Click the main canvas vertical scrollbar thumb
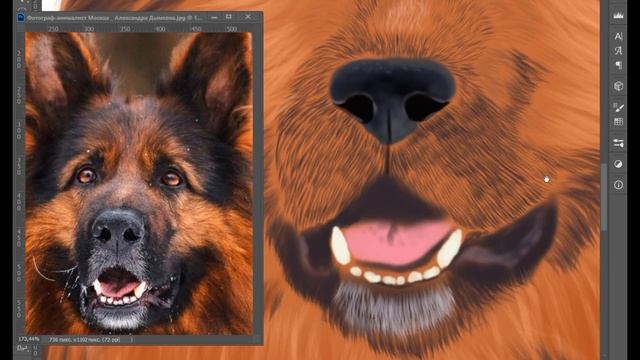640x360 pixels. coord(603,197)
